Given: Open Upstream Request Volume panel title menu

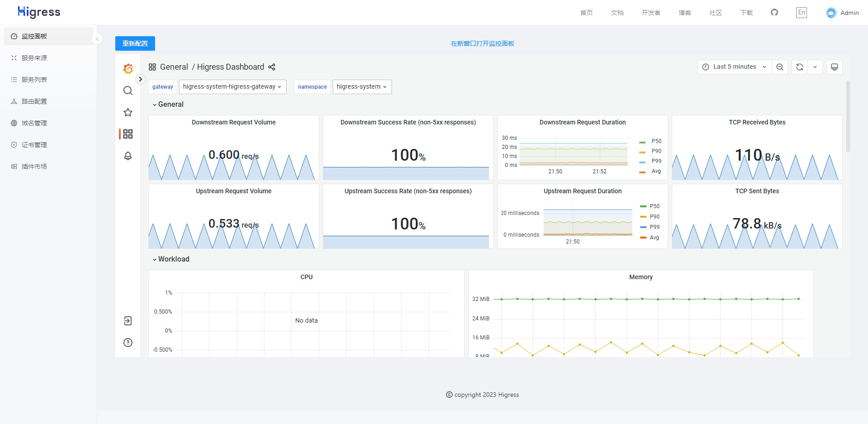Looking at the screenshot, I should click(x=234, y=191).
